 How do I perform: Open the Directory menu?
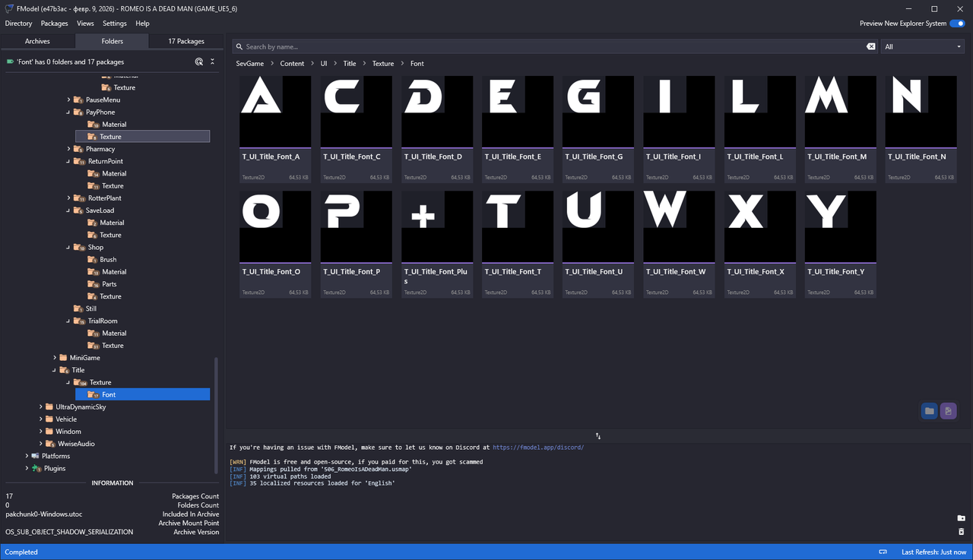point(19,24)
